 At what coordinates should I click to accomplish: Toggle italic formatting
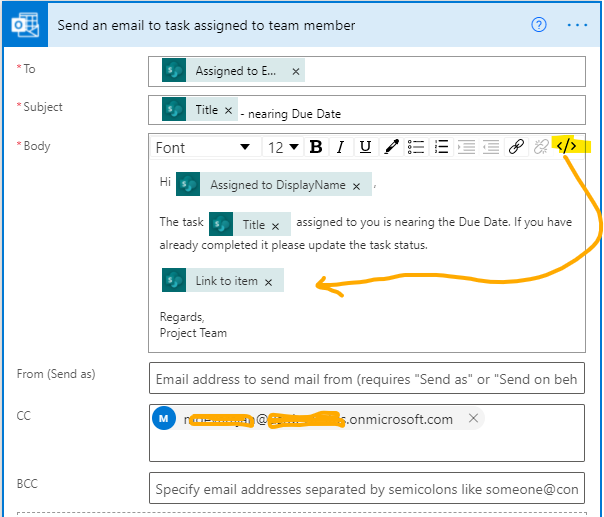tap(340, 147)
